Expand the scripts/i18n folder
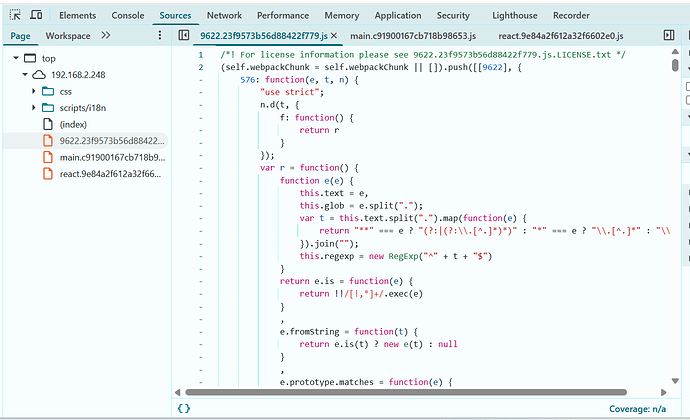Image resolution: width=690 pixels, height=420 pixels. coord(33,107)
